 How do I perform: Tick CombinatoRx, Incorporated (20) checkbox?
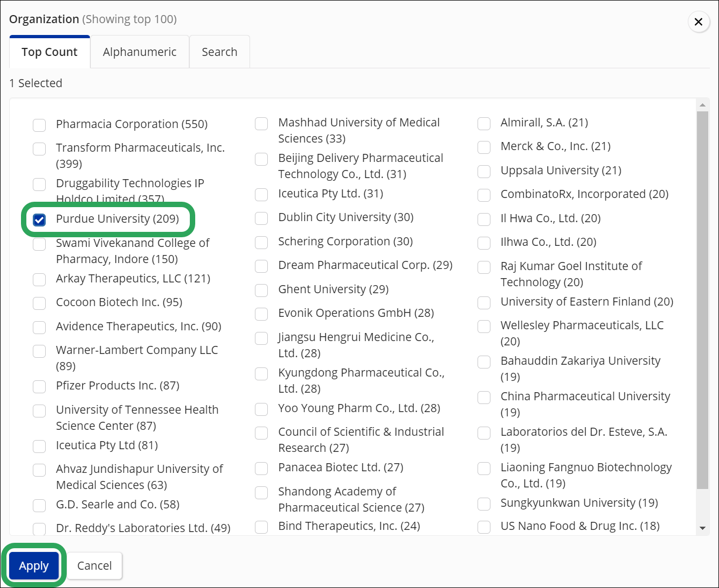tap(484, 195)
